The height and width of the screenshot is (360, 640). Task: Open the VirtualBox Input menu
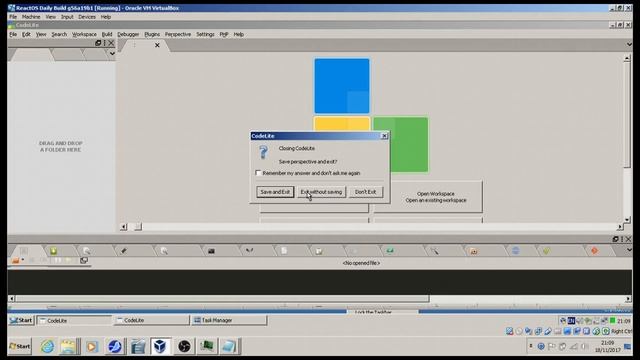67,17
